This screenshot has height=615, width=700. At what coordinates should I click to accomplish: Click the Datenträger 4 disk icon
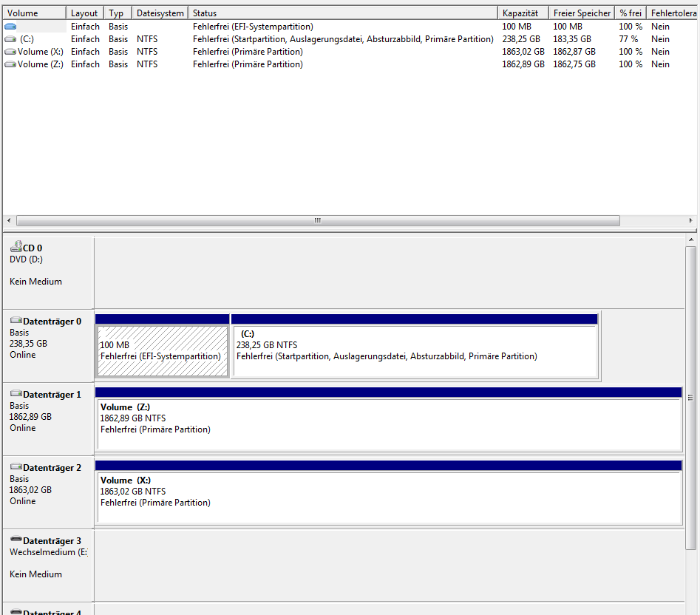(x=16, y=612)
